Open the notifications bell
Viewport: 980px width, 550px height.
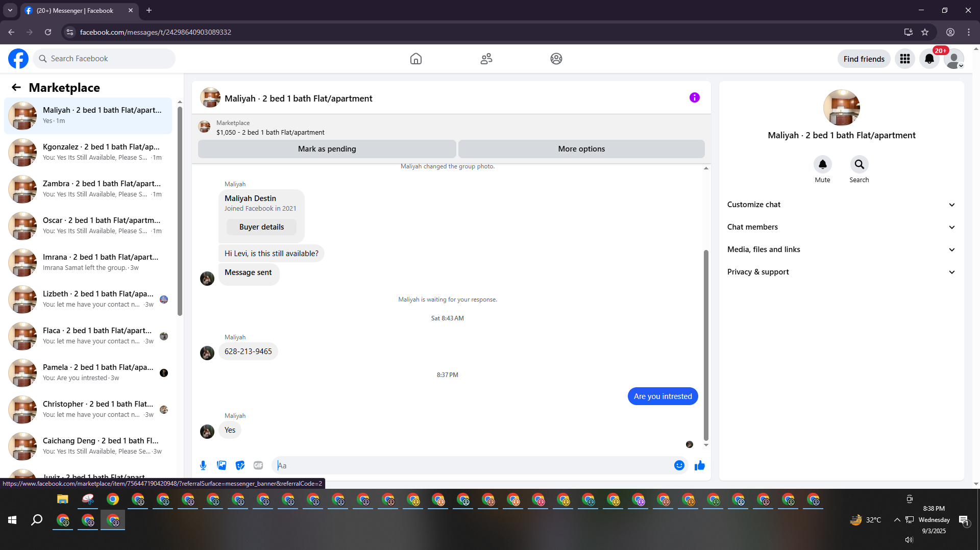(929, 59)
